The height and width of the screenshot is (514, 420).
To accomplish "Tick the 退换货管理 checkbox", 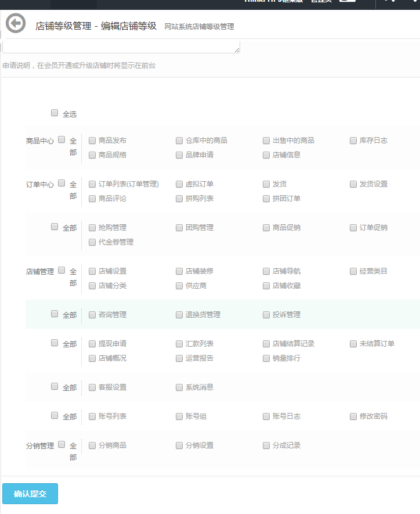I will [179, 315].
